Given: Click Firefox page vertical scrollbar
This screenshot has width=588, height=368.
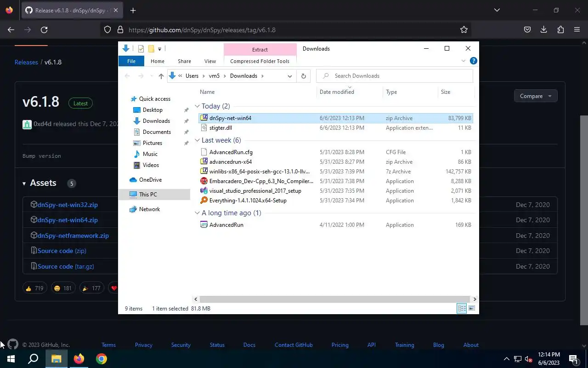Looking at the screenshot, I should coord(584,220).
